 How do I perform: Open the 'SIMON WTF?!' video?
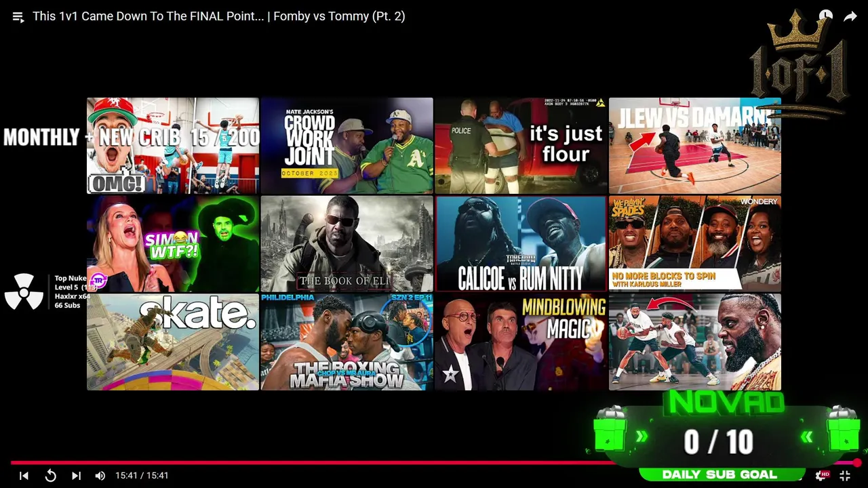click(173, 244)
